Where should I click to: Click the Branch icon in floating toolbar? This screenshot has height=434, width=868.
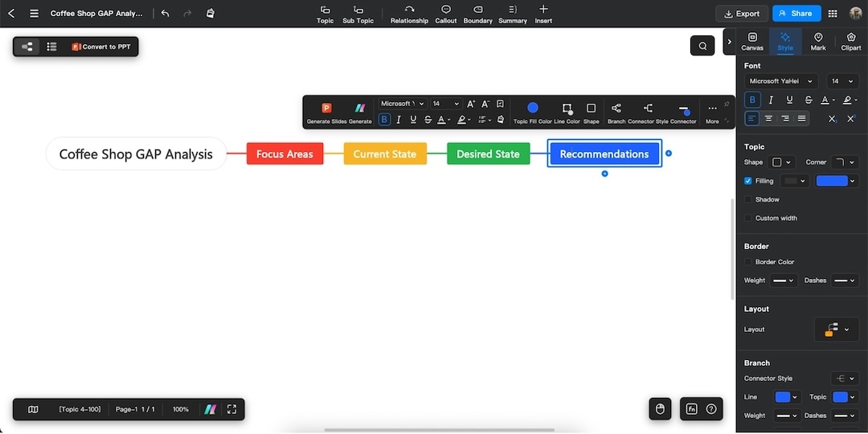coord(616,112)
